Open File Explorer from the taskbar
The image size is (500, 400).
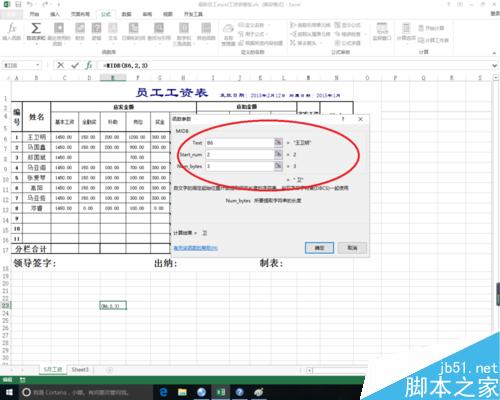pyautogui.click(x=182, y=392)
